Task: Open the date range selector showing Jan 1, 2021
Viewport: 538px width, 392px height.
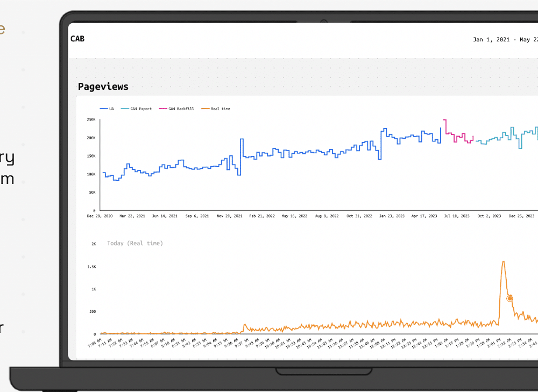Action: (505, 39)
